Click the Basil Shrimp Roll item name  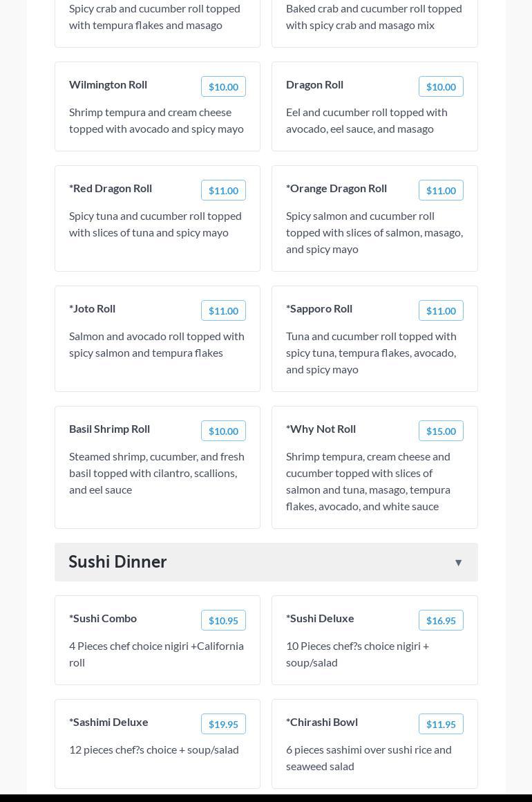pos(109,429)
